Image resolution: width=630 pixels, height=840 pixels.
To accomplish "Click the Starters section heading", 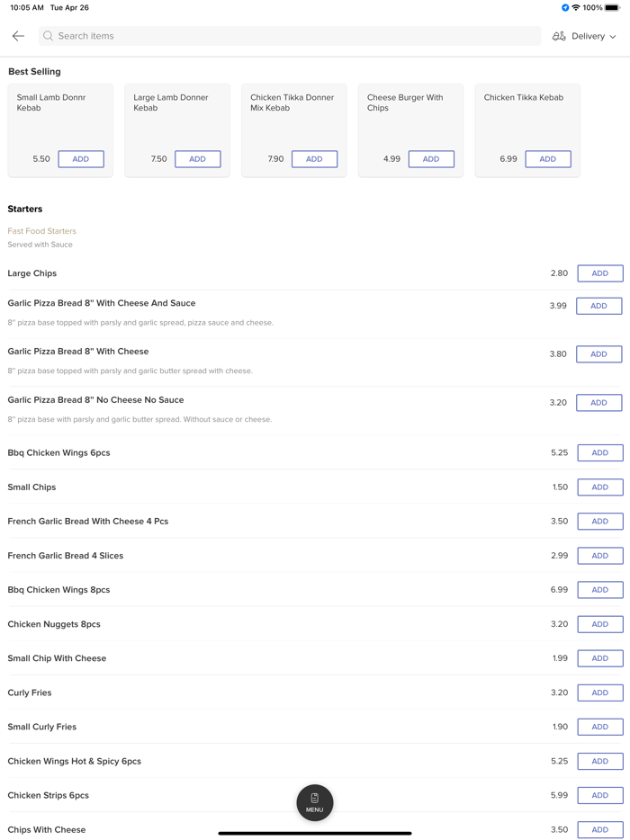I will coord(24,209).
